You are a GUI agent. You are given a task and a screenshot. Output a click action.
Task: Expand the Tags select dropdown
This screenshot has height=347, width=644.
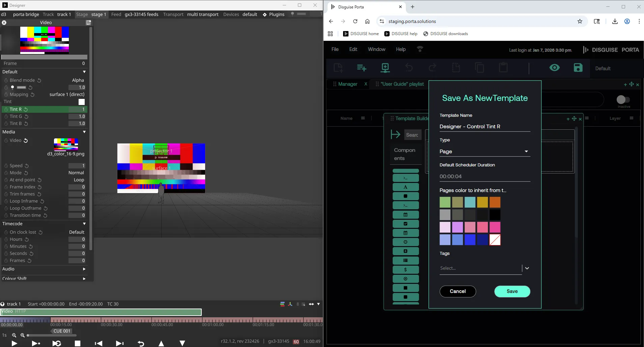click(527, 268)
